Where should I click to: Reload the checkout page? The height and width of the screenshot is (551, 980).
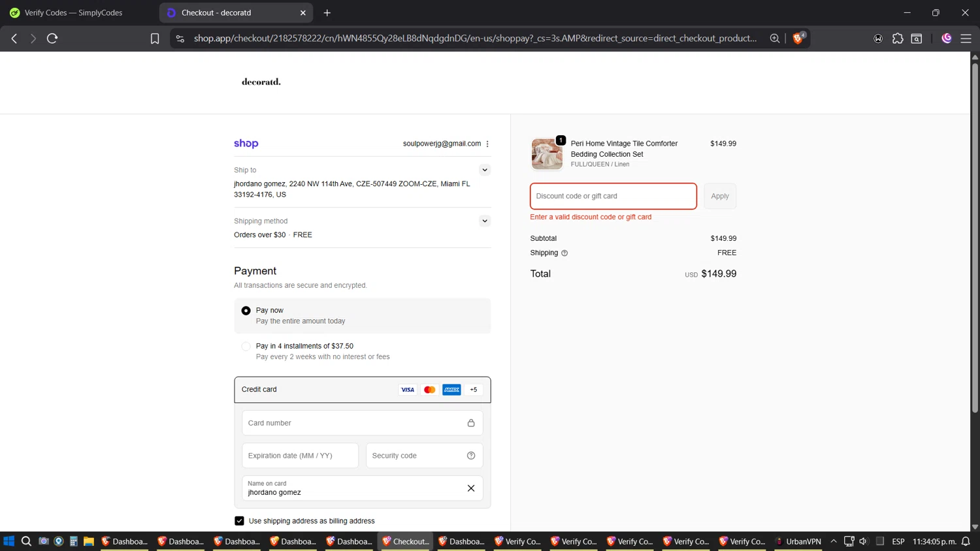pos(52,39)
